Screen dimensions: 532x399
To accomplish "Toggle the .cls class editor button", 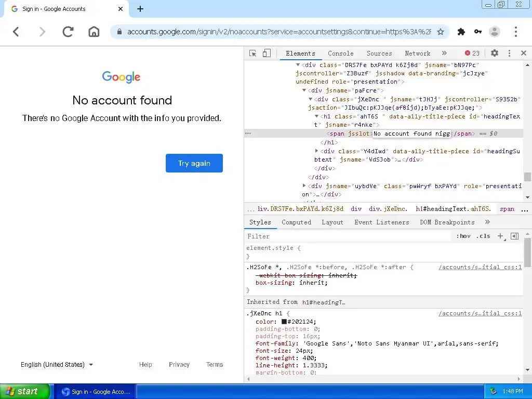I will click(x=483, y=236).
